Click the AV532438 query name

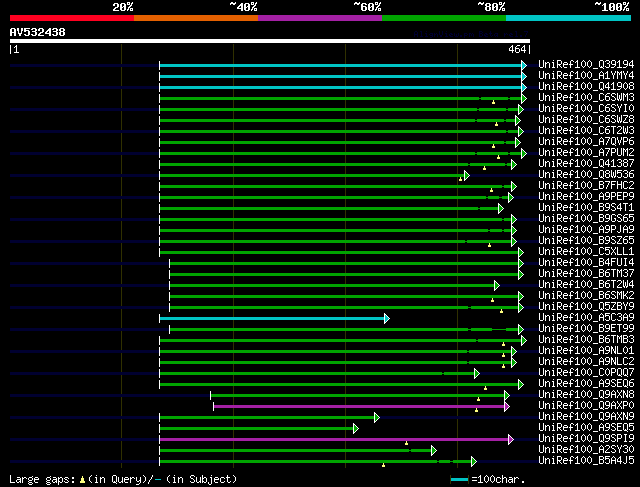point(38,32)
